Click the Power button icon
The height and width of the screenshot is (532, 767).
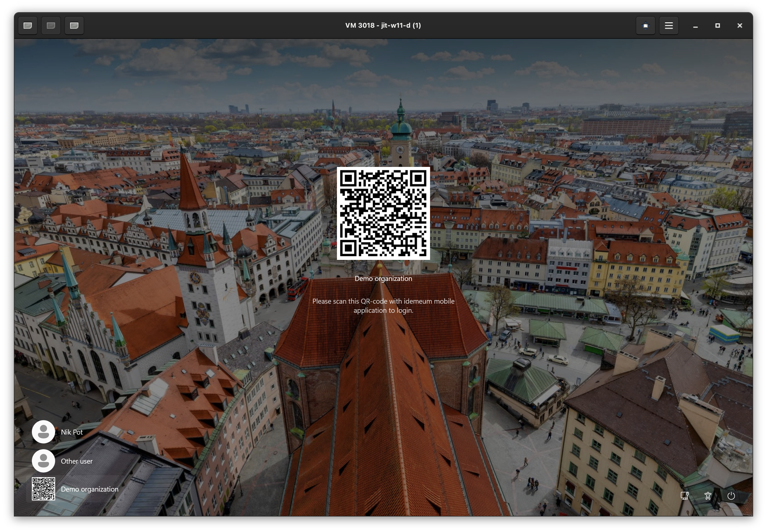[731, 496]
